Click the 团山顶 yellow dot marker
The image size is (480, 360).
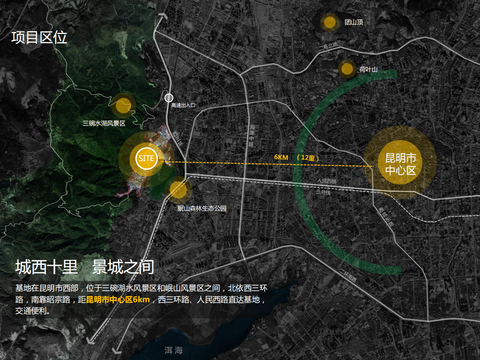(330, 22)
